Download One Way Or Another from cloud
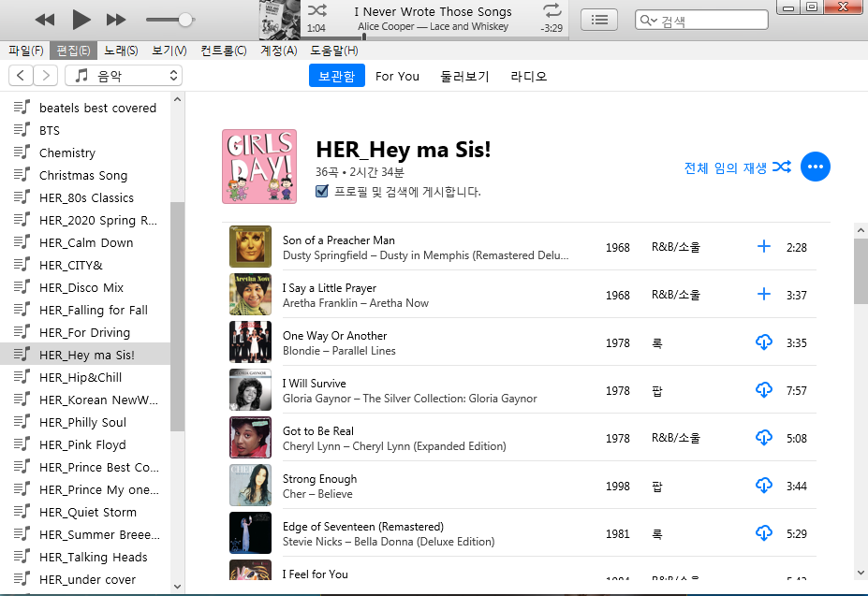This screenshot has height=596, width=868. tap(763, 342)
